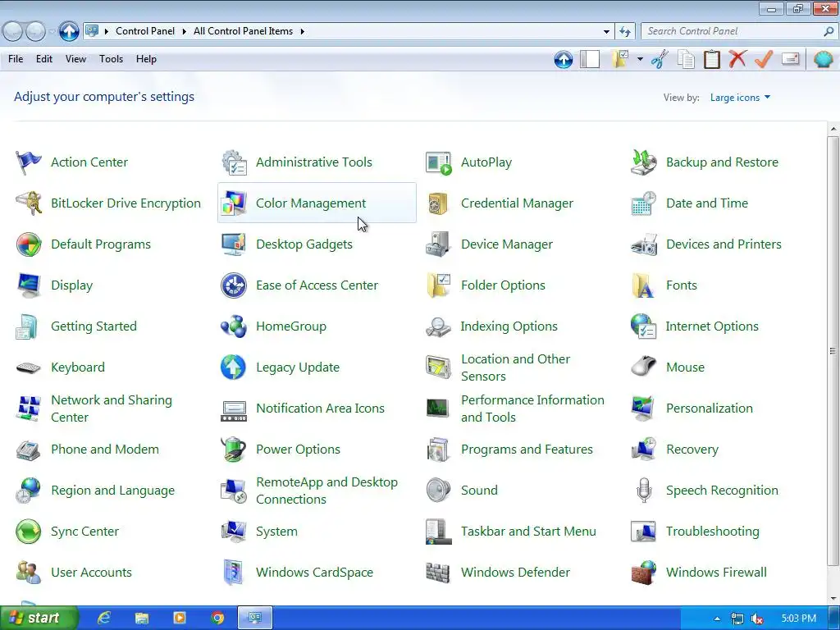The height and width of the screenshot is (630, 840).
Task: Open the Date and Time icon
Action: [643, 203]
